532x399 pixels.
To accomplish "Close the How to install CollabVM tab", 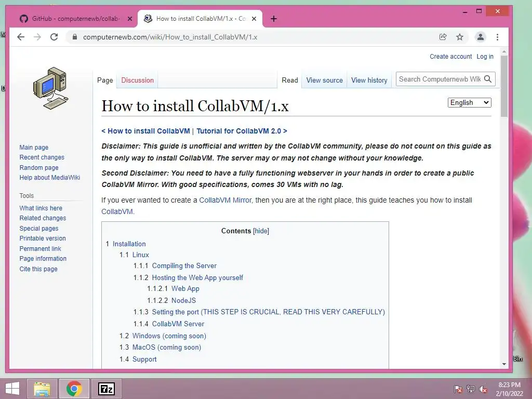I will click(254, 19).
